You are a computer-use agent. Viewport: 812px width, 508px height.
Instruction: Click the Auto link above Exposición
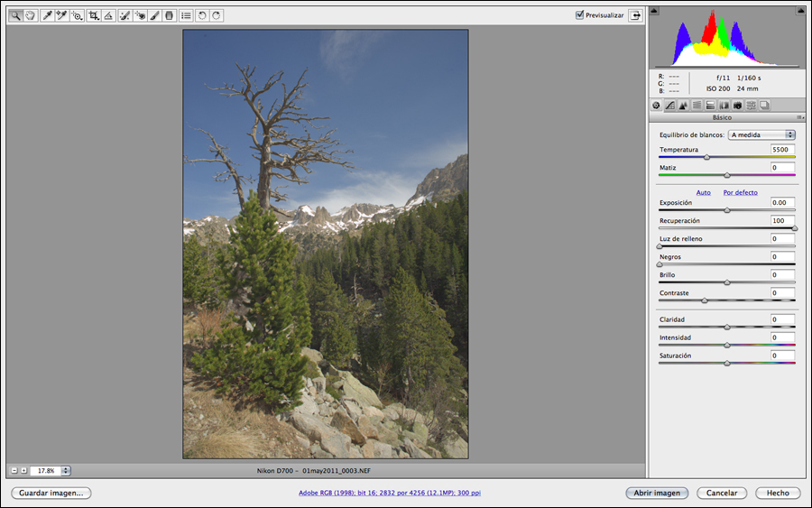pos(703,192)
